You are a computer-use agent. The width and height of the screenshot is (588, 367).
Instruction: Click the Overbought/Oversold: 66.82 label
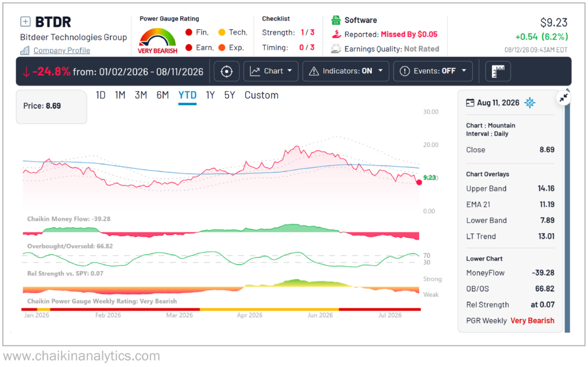coord(69,246)
